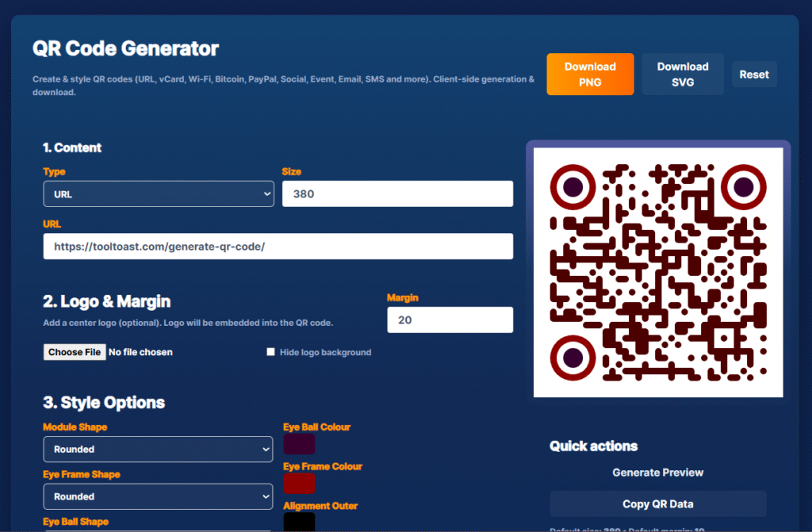The width and height of the screenshot is (812, 532).
Task: Click the generated QR code preview
Action: pos(657,271)
